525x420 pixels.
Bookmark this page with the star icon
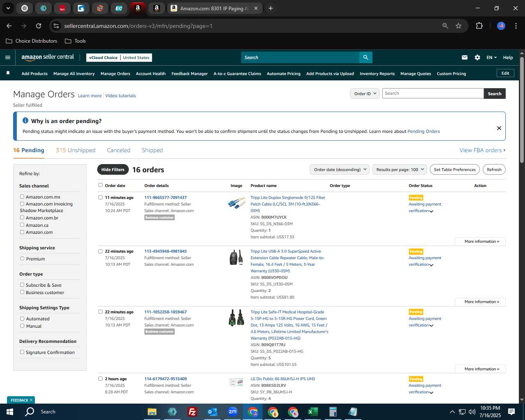point(459,26)
